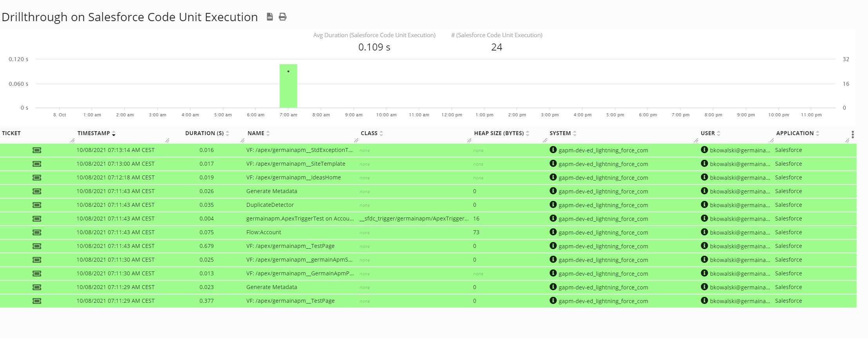This screenshot has height=338, width=868.
Task: Click ticket icon for 07:12:18 AM row
Action: [x=37, y=177]
